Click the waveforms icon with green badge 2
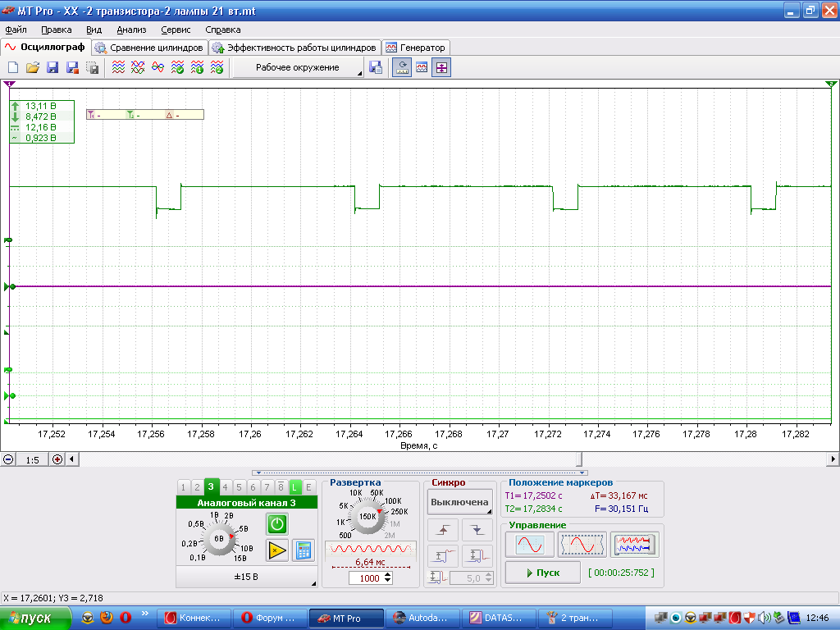 point(217,67)
